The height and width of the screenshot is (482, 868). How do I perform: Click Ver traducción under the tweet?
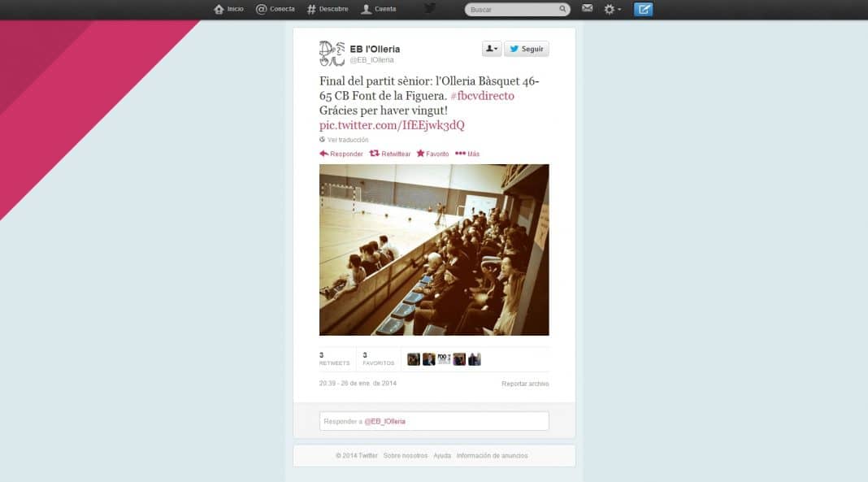click(x=344, y=140)
